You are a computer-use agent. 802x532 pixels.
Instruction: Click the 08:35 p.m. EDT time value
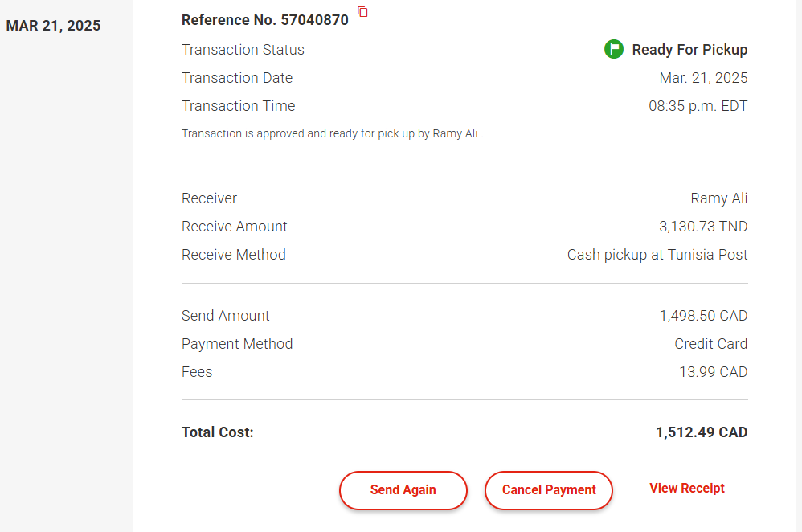coord(698,106)
